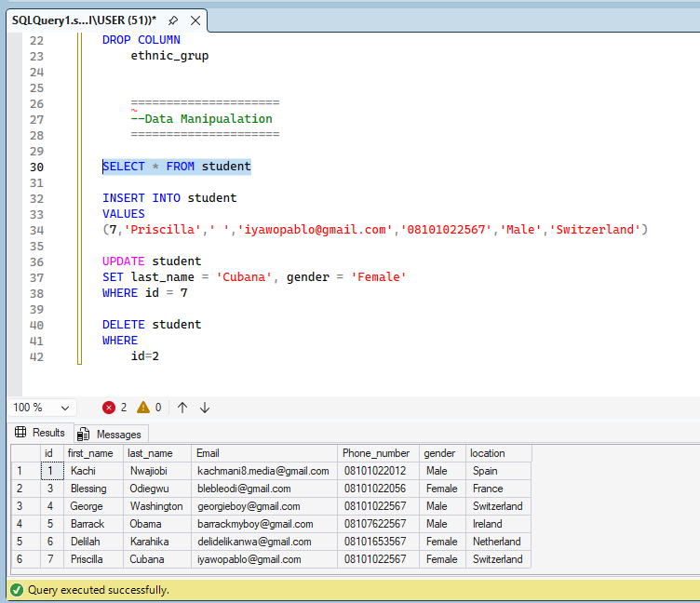Click the 'Obama' last name cell
The width and height of the screenshot is (700, 603).
pyautogui.click(x=157, y=524)
